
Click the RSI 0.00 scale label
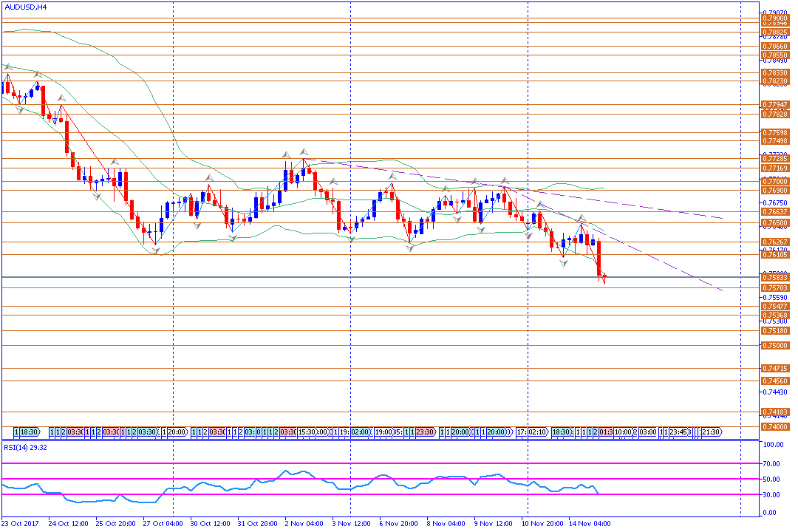770,513
